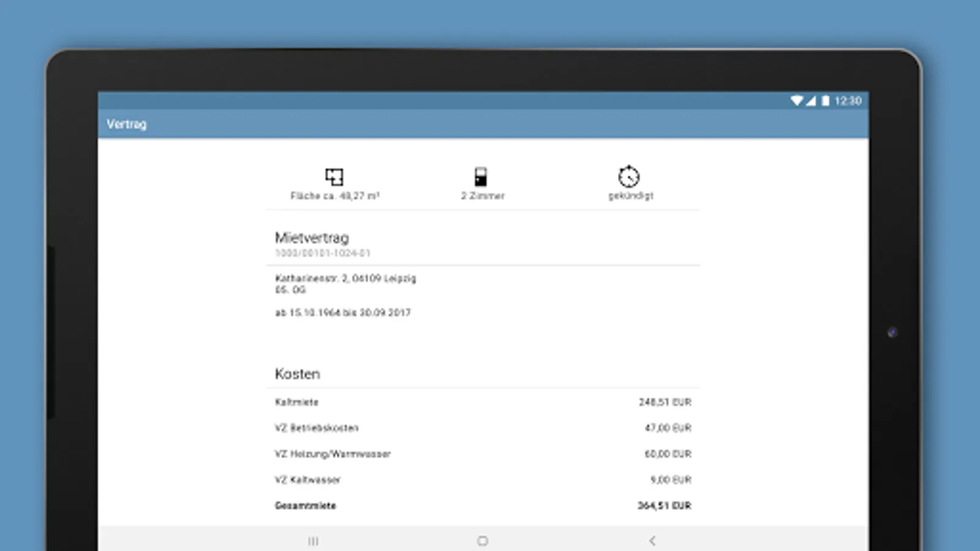980x551 pixels.
Task: Tap the cellular signal icon
Action: pos(811,100)
